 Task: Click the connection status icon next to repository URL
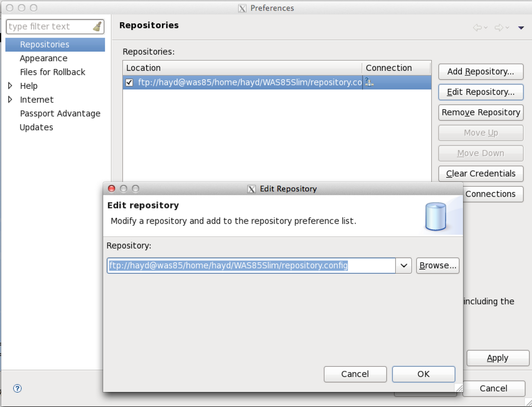click(369, 83)
